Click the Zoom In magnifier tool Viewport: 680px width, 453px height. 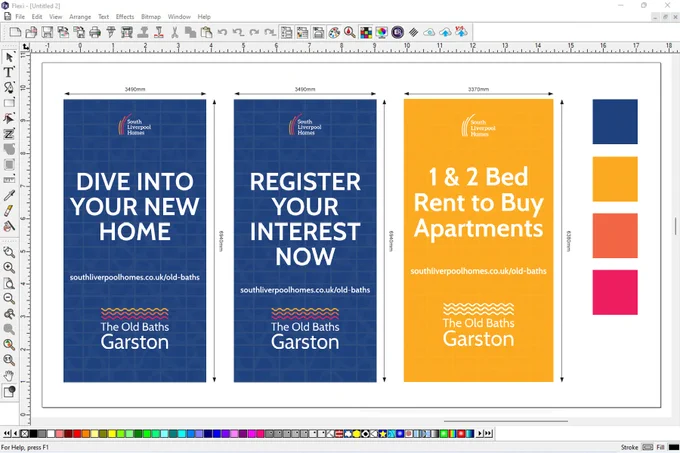coord(9,267)
